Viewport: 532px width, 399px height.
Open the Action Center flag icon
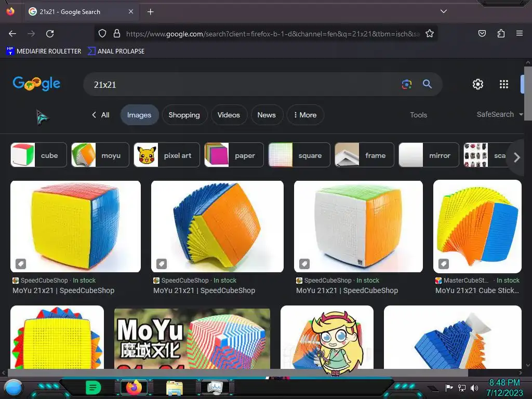tap(449, 388)
